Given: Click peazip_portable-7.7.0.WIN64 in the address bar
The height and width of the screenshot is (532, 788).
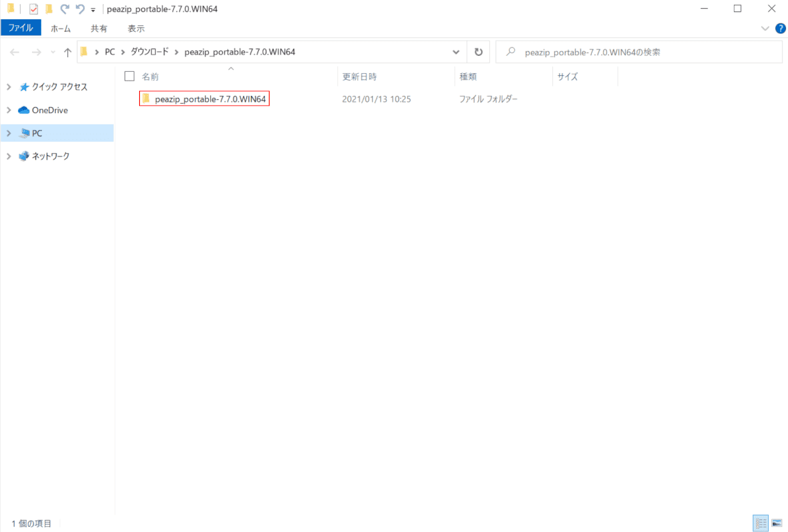Looking at the screenshot, I should (x=240, y=52).
